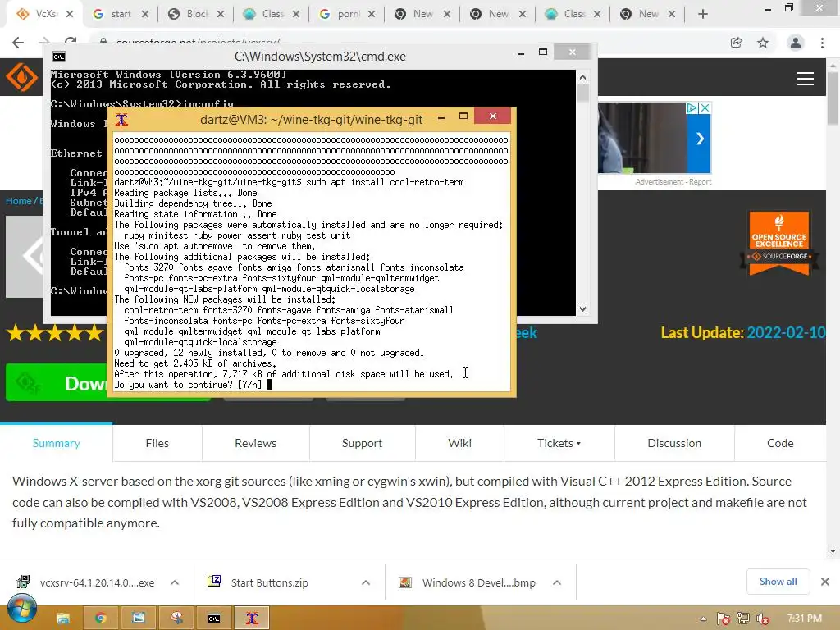
Task: Open the browser share icon
Action: 736,43
